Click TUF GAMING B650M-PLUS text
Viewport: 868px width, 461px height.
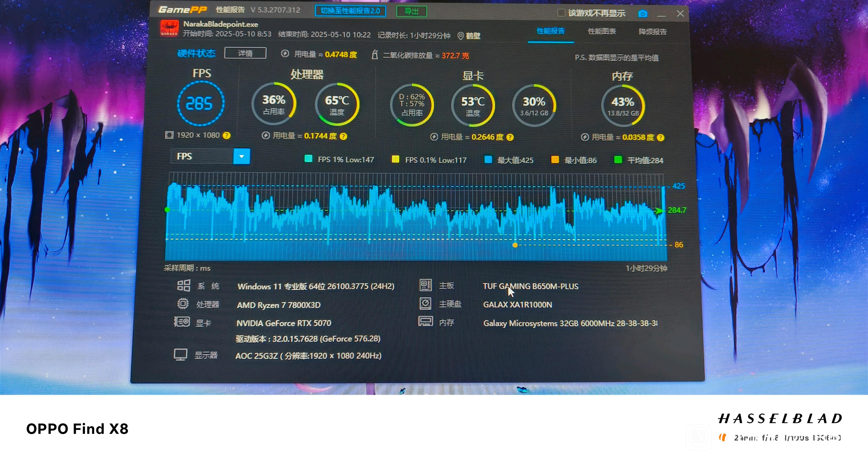click(x=531, y=286)
